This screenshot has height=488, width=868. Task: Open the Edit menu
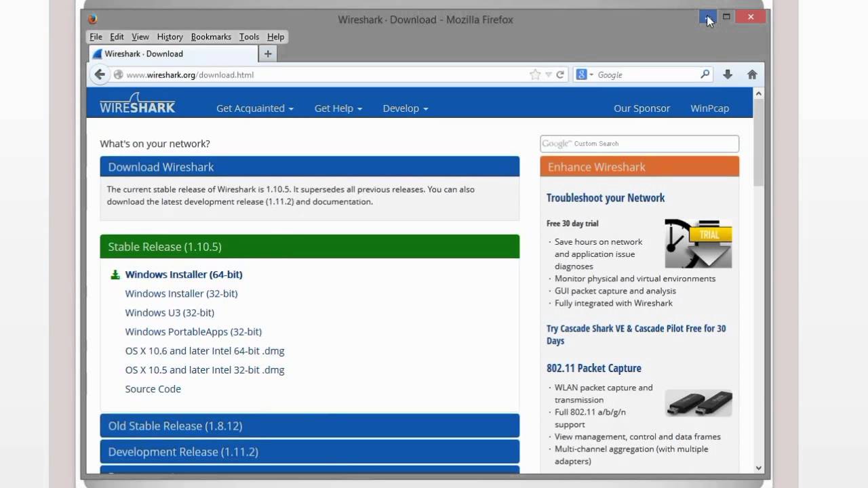tap(117, 37)
